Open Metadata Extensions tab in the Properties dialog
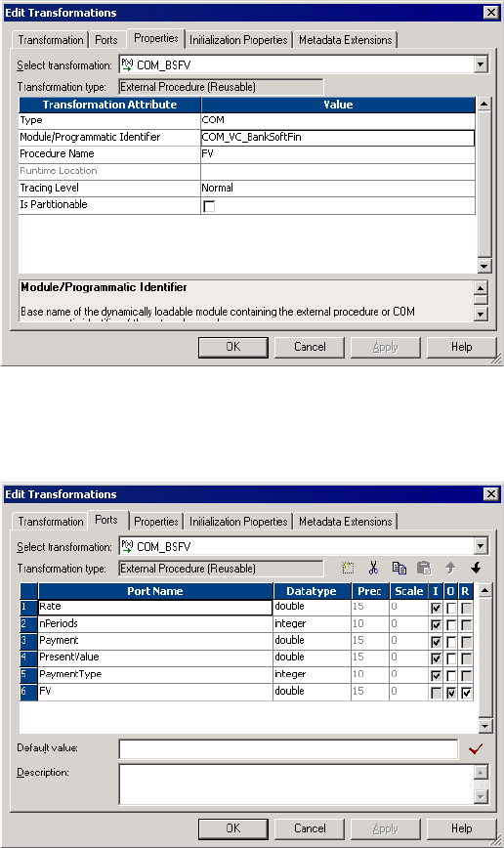504x848 pixels. coord(345,40)
